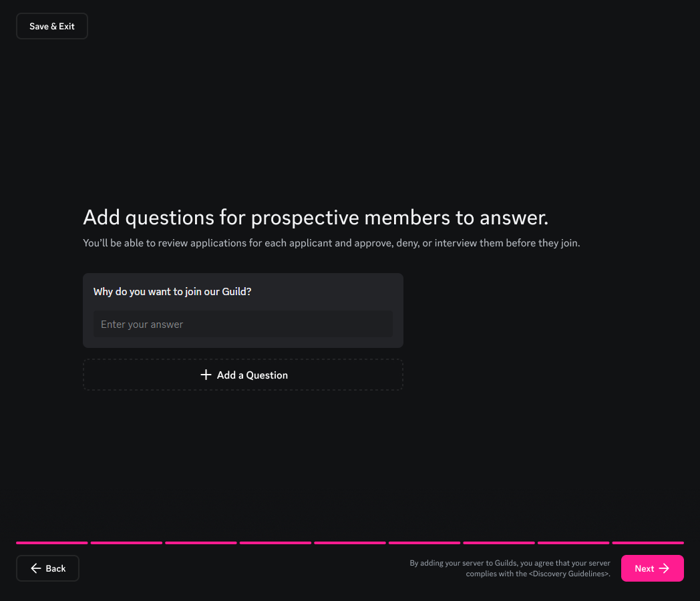This screenshot has width=700, height=601.
Task: Select the seventh progress step segment
Action: 499,543
